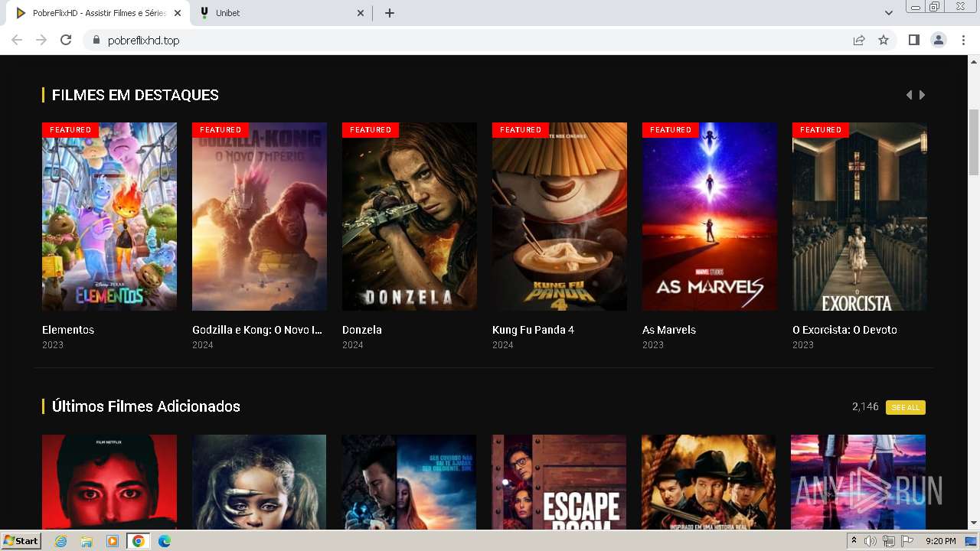980x551 pixels.
Task: Open the network tray icon
Action: point(888,541)
